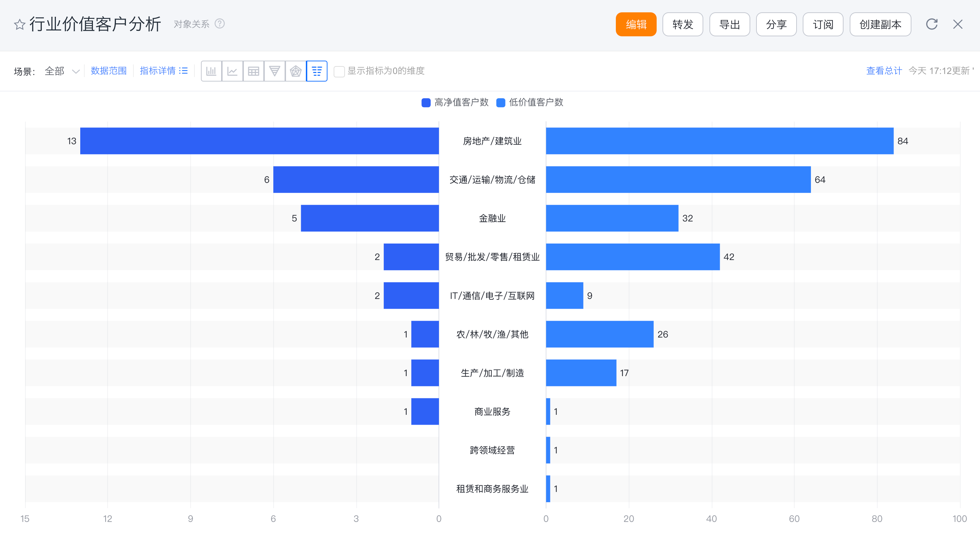Switch to bar chart view
This screenshot has height=533, width=980.
pos(211,71)
